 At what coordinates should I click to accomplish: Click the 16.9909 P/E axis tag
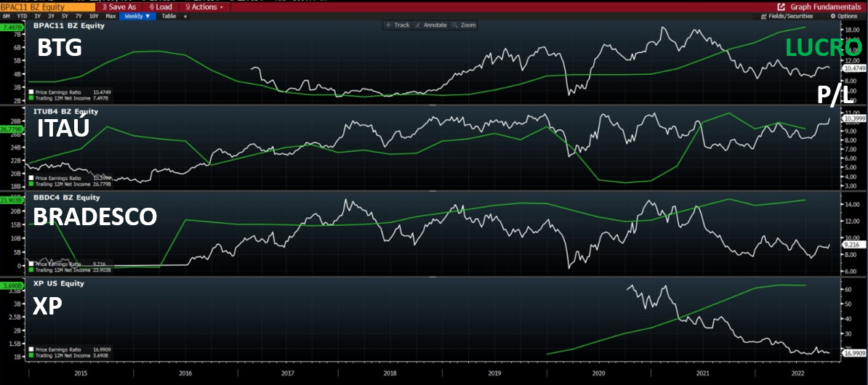click(853, 352)
